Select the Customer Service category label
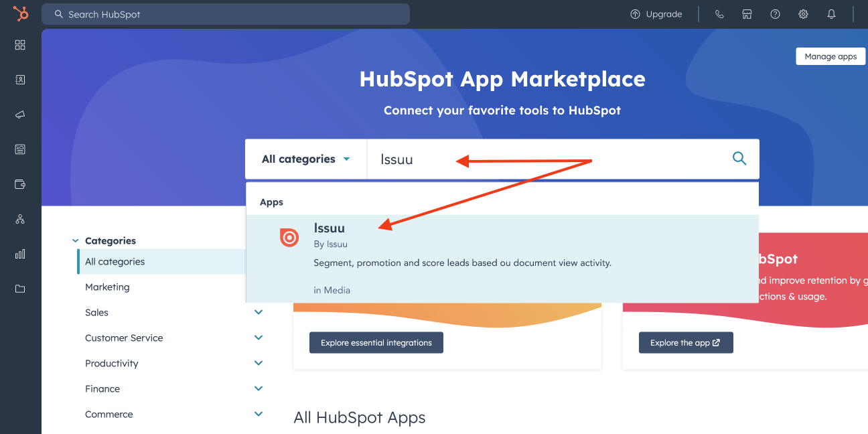This screenshot has height=434, width=868. pos(124,338)
